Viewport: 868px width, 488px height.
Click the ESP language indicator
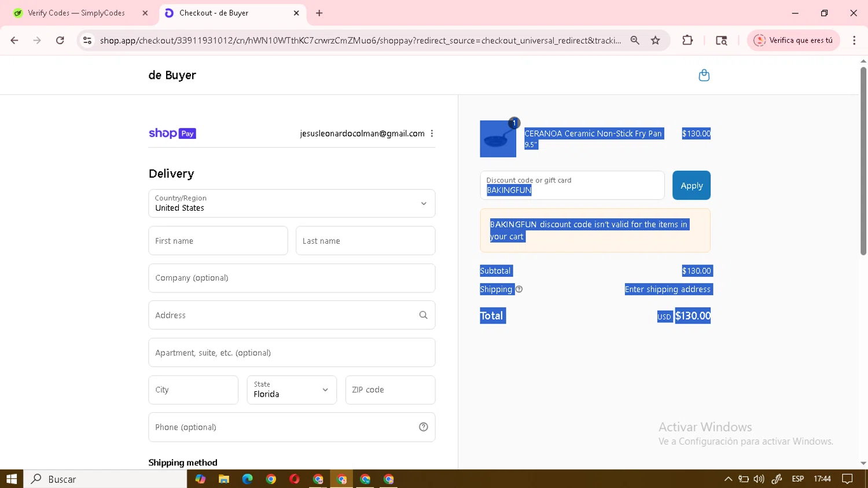click(x=797, y=479)
